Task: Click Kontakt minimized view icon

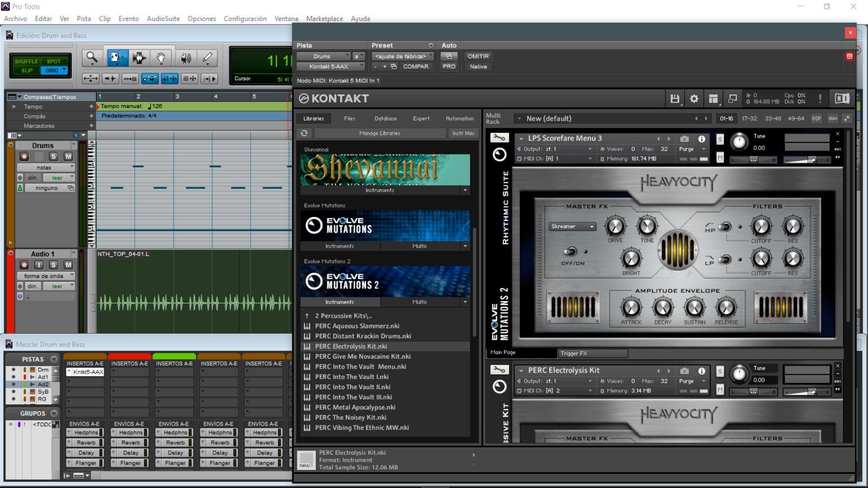Action: [732, 99]
